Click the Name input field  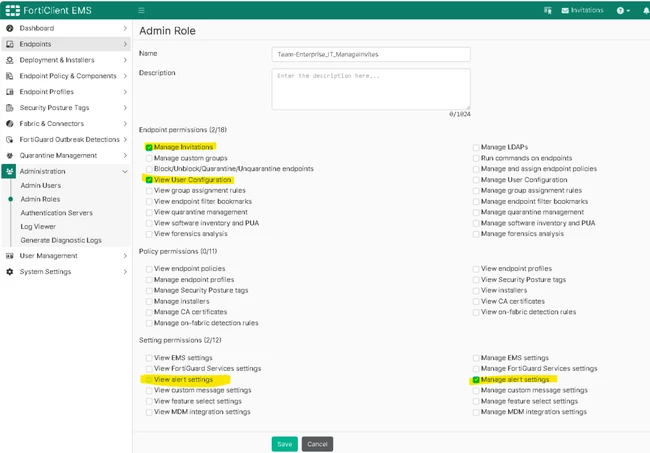pos(371,54)
